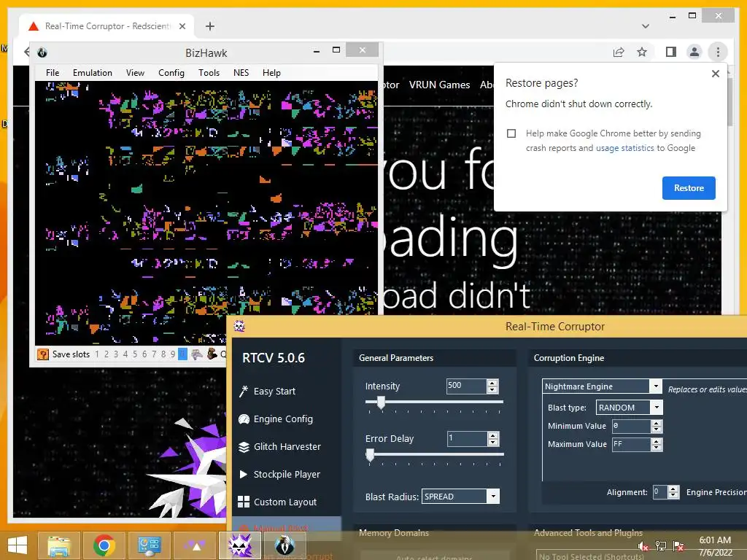
Task: Open Chrome three-dot menu
Action: click(x=718, y=52)
